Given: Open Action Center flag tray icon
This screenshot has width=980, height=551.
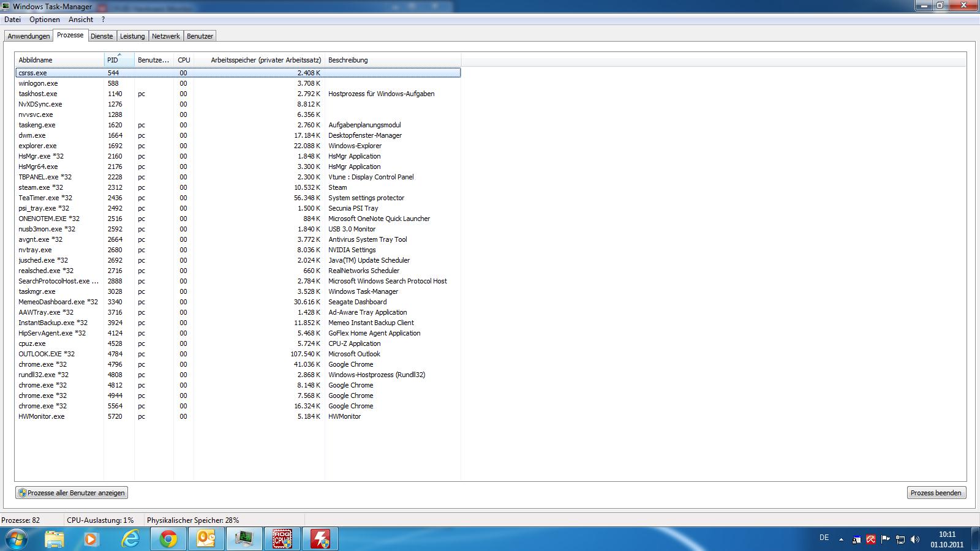Looking at the screenshot, I should [x=885, y=539].
